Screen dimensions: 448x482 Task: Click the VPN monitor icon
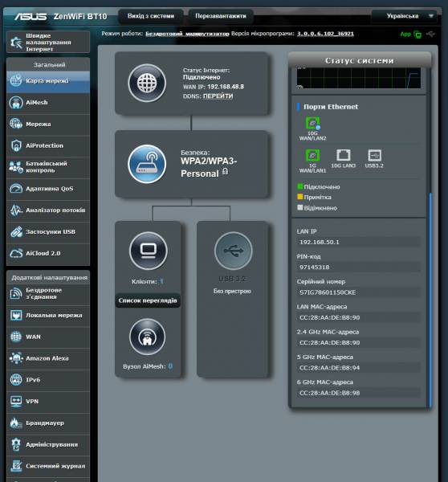16,402
